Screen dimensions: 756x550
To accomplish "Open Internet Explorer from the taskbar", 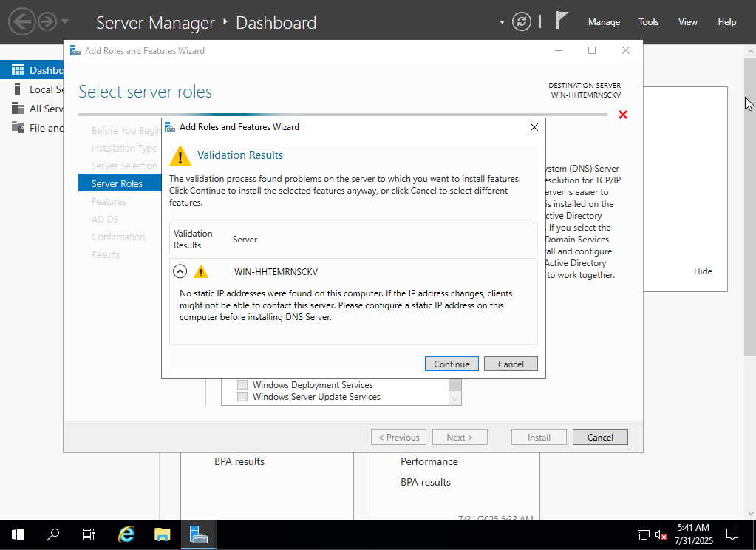I will point(126,534).
